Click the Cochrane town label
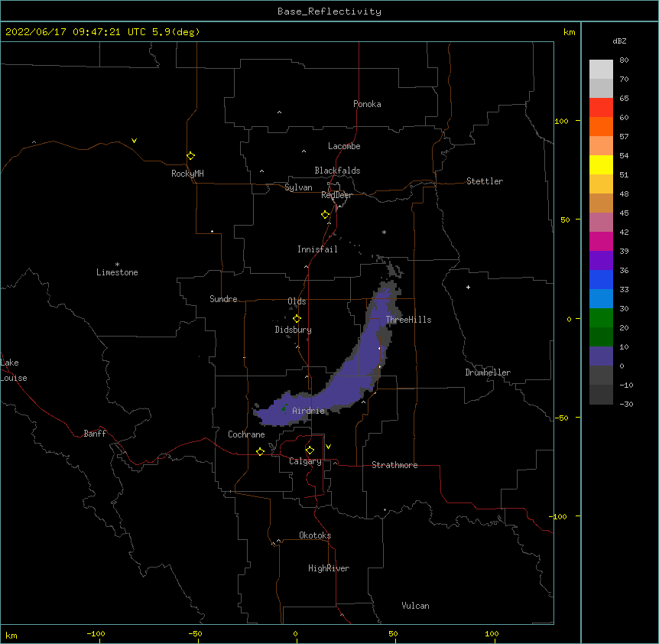 [x=246, y=434]
